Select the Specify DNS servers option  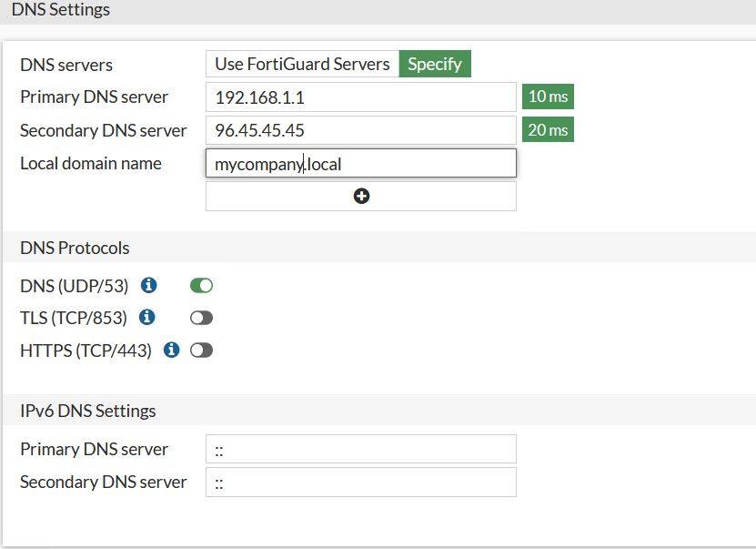click(435, 64)
